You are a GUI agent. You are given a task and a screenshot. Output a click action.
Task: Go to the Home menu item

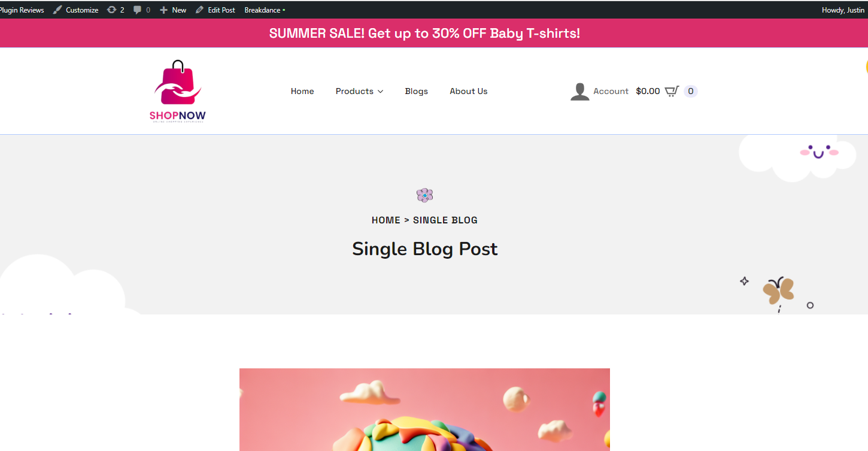[302, 91]
